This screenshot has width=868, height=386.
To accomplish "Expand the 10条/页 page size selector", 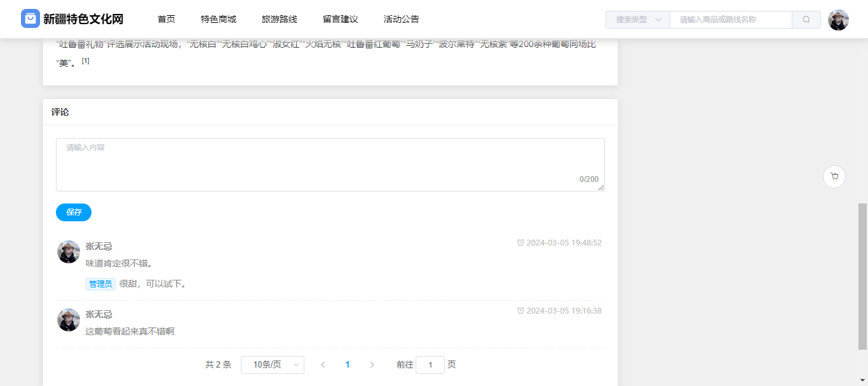I will pos(272,365).
